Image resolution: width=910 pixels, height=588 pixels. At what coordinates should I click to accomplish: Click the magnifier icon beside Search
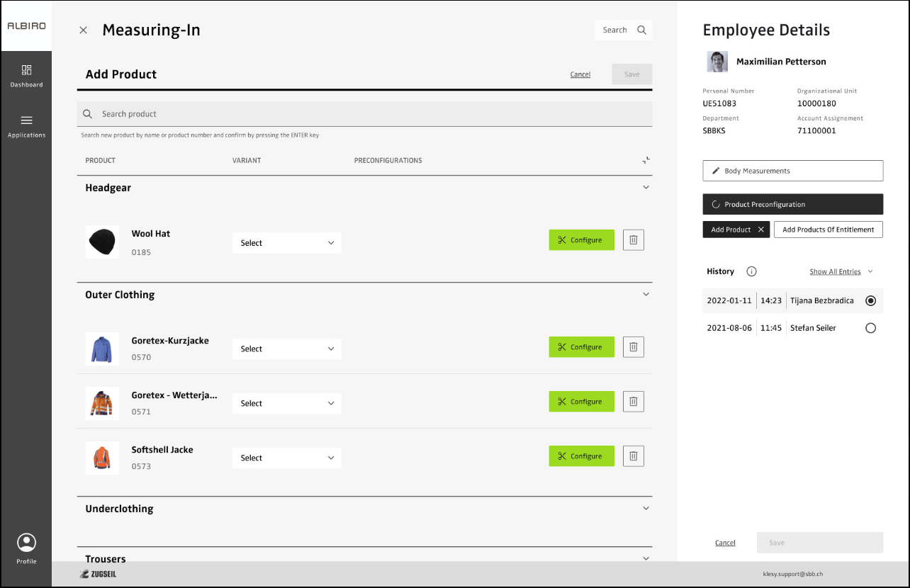pyautogui.click(x=641, y=30)
